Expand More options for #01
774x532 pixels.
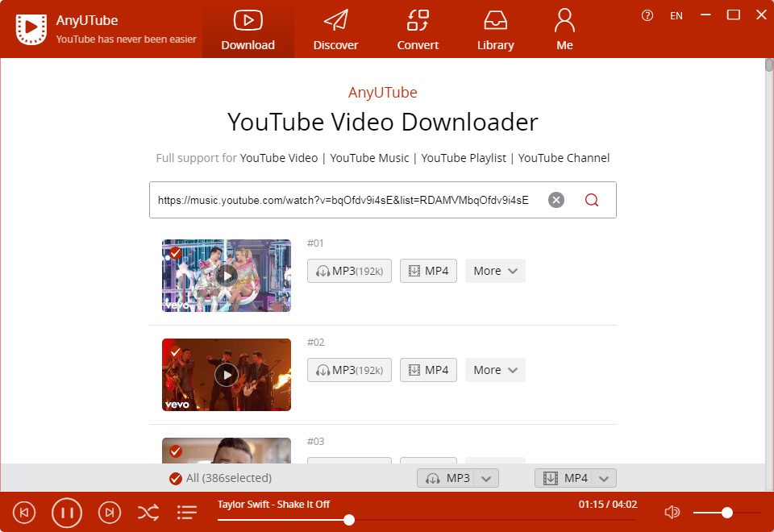(495, 271)
